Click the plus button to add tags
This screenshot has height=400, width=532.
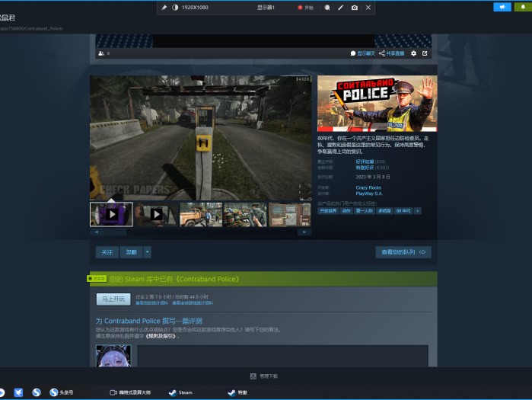pos(418,211)
